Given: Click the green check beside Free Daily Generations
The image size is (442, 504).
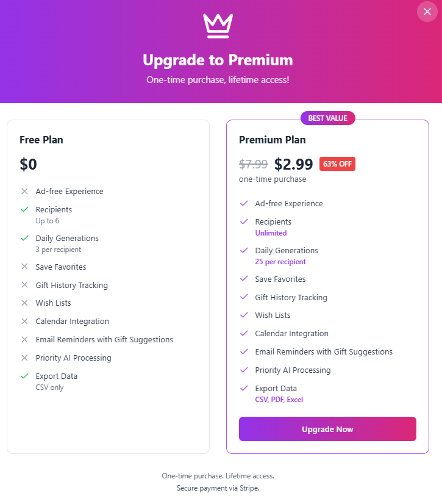Looking at the screenshot, I should pos(24,238).
